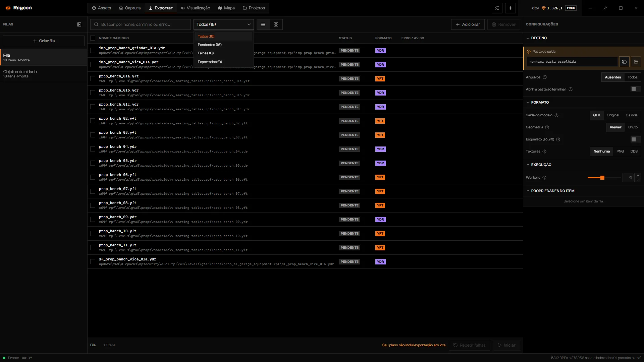Toggle the select-all checkbox in the header
The height and width of the screenshot is (362, 644).
93,38
